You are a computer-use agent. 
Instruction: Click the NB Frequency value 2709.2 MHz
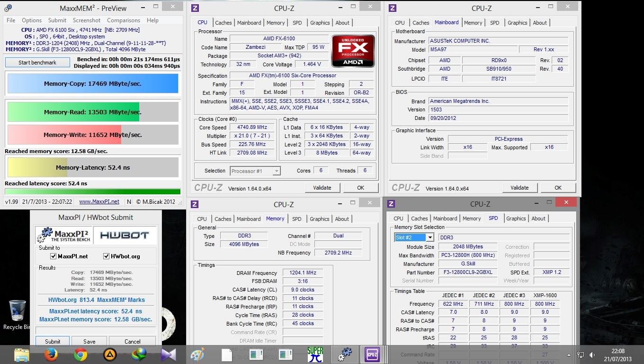coord(338,253)
